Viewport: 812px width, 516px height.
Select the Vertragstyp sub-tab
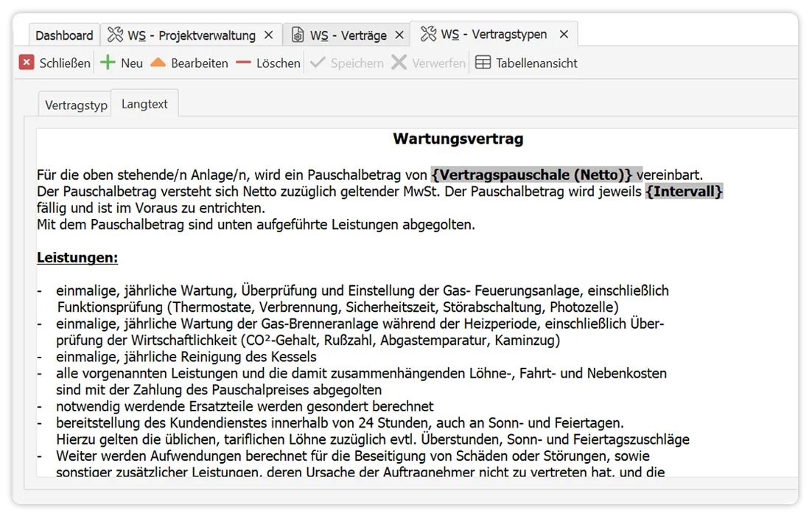76,105
